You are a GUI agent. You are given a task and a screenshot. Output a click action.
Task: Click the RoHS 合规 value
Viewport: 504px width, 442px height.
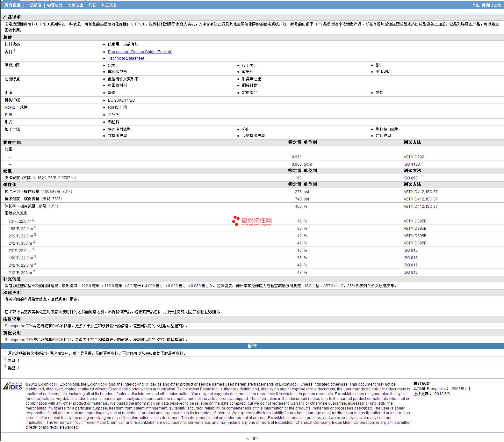pyautogui.click(x=117, y=107)
